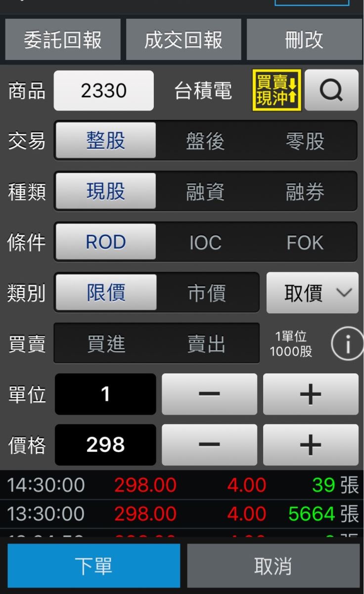The height and width of the screenshot is (594, 364).
Task: Switch order condition to IOC
Action: coord(205,243)
